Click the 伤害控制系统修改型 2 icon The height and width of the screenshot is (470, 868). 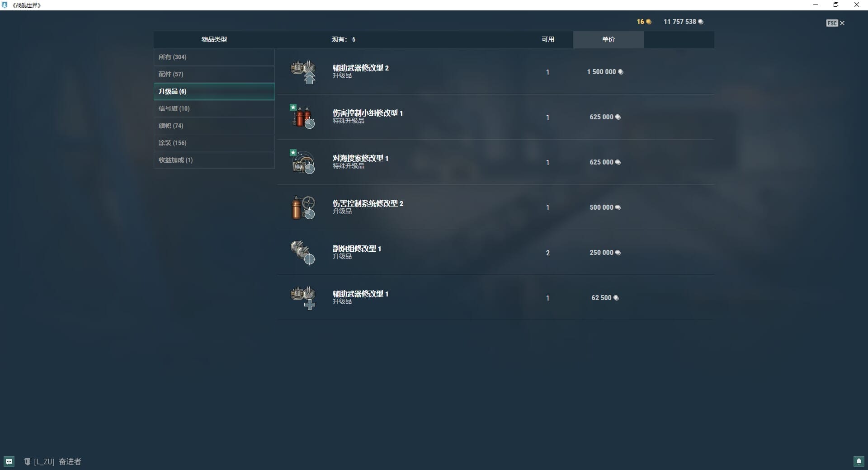pyautogui.click(x=303, y=207)
